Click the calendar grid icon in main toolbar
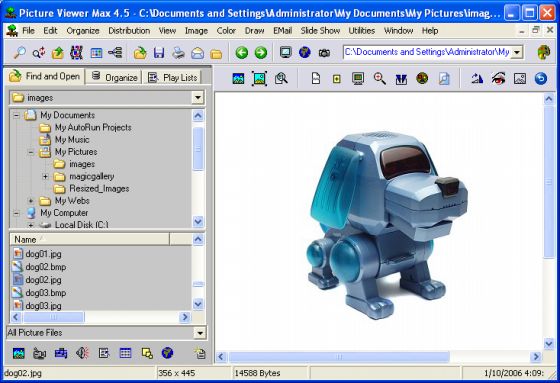The width and height of the screenshot is (560, 383). (x=96, y=53)
